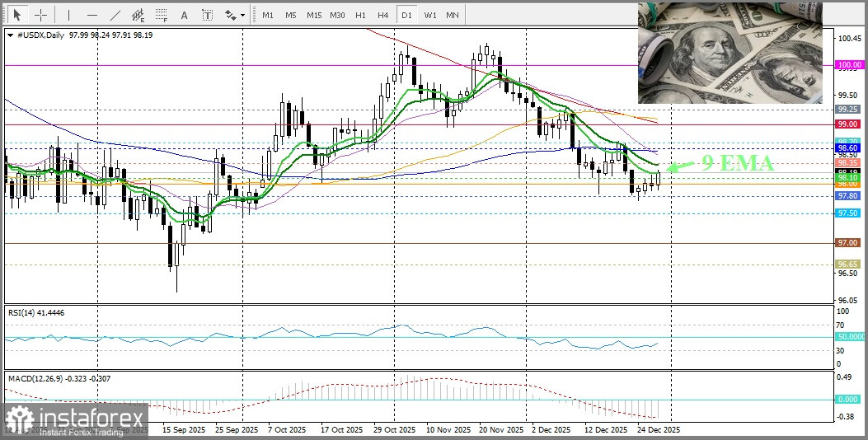Screen dimensions: 868x440
Task: Enable the H4 timeframe
Action: pyautogui.click(x=382, y=15)
